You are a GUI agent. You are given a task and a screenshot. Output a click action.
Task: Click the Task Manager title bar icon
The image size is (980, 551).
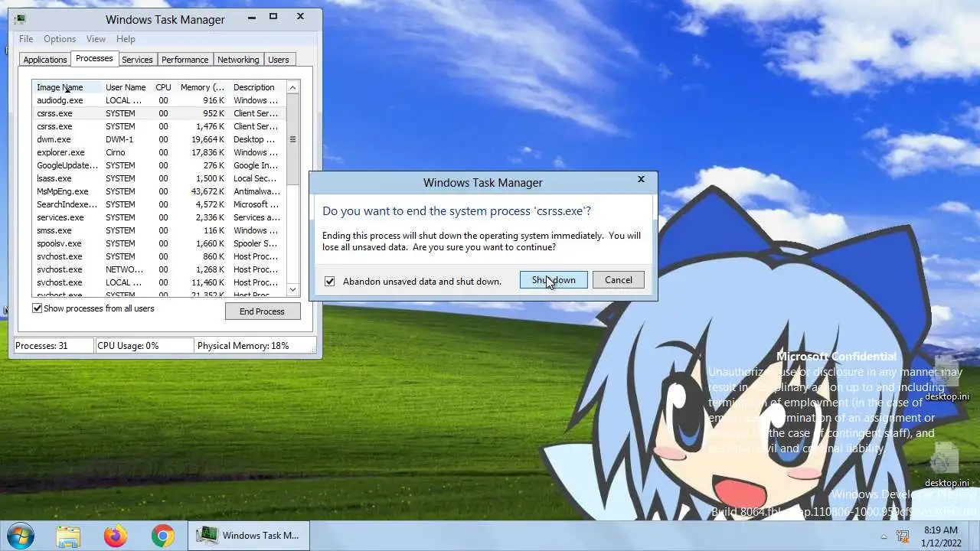pyautogui.click(x=20, y=19)
